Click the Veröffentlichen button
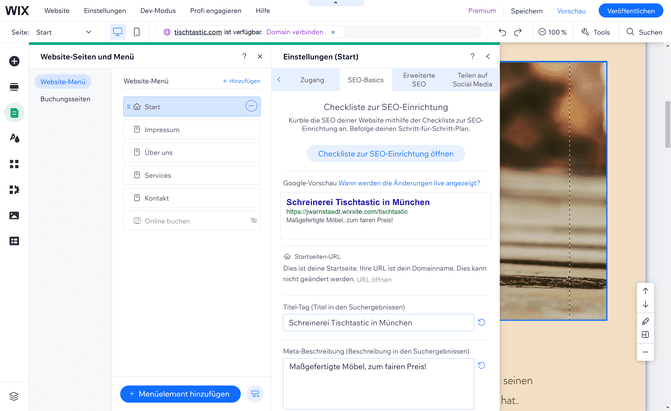This screenshot has width=671, height=411. point(631,11)
